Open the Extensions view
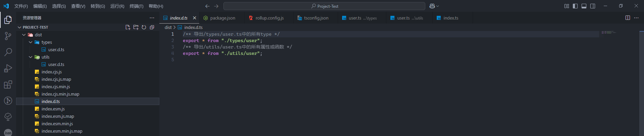Viewport: 644px width, 136px height. (8, 84)
